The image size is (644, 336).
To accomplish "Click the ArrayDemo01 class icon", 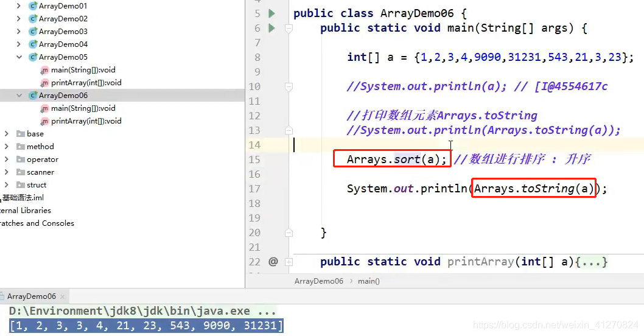I will (33, 6).
